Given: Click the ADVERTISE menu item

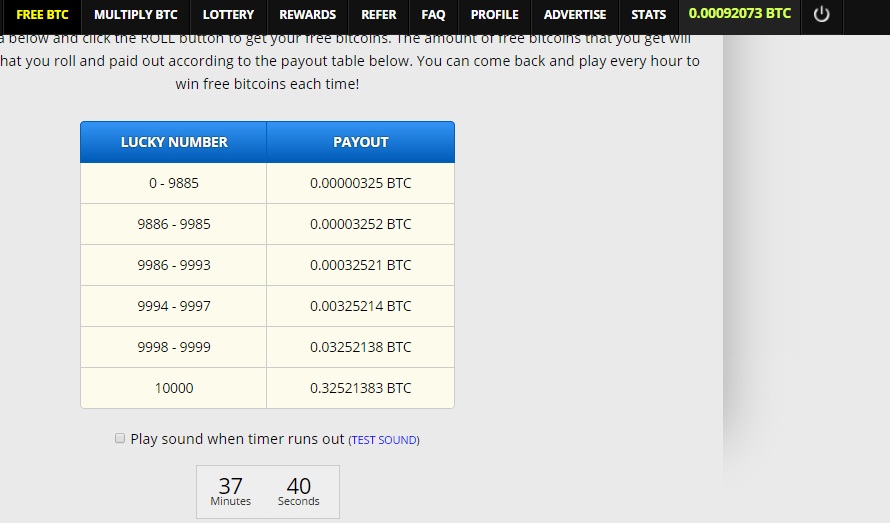Looking at the screenshot, I should point(574,15).
